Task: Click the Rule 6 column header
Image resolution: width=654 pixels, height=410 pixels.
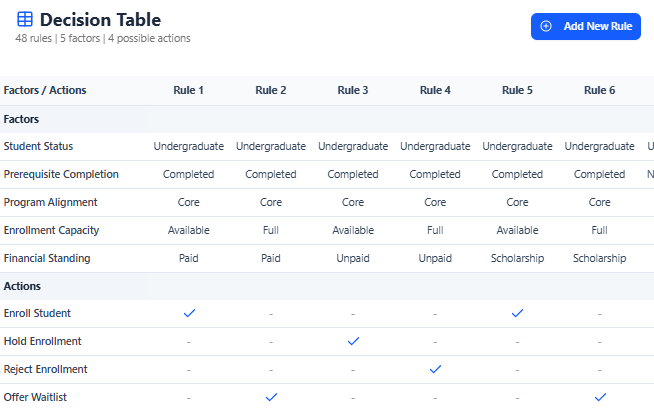Action: tap(599, 90)
